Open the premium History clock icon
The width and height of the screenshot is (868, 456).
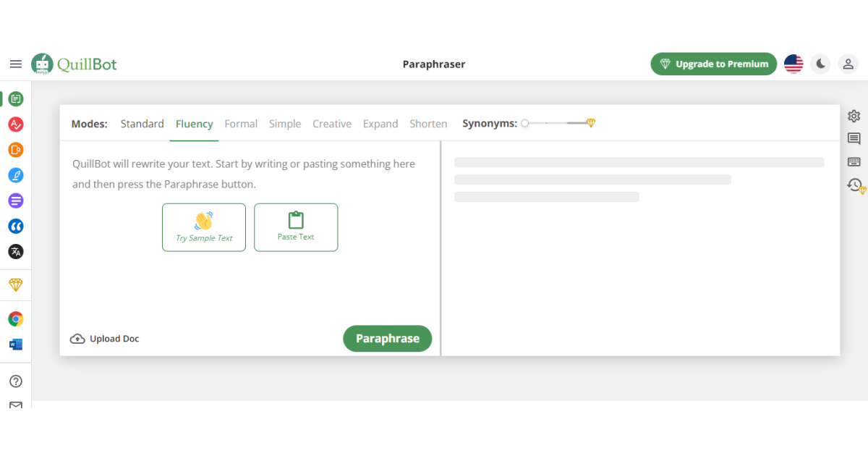coord(856,186)
